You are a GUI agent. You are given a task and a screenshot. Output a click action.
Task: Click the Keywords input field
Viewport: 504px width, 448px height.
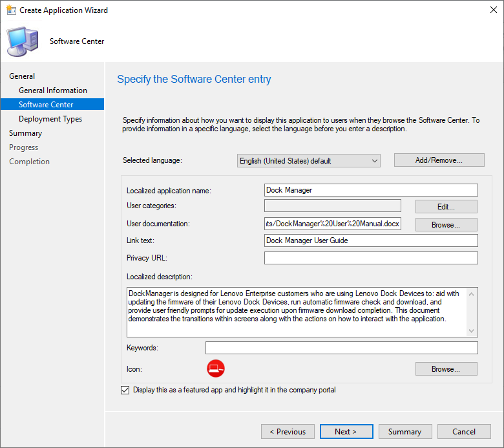point(342,348)
